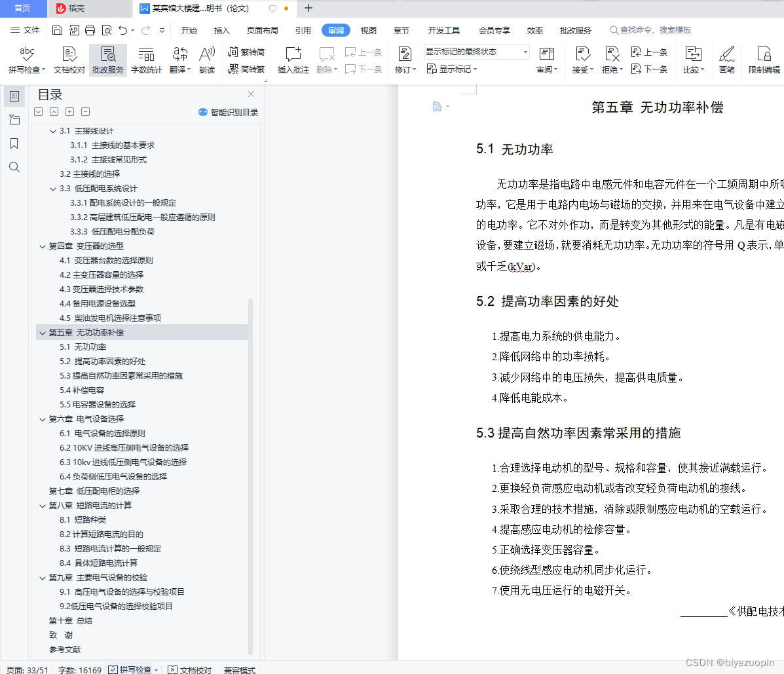
Task: Open the search icon in left sidebar
Action: [x=14, y=167]
